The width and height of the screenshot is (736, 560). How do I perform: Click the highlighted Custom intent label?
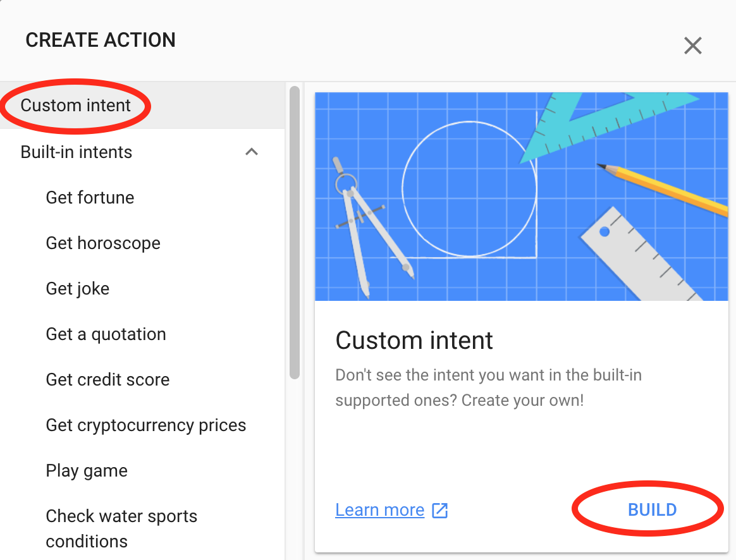(x=76, y=106)
